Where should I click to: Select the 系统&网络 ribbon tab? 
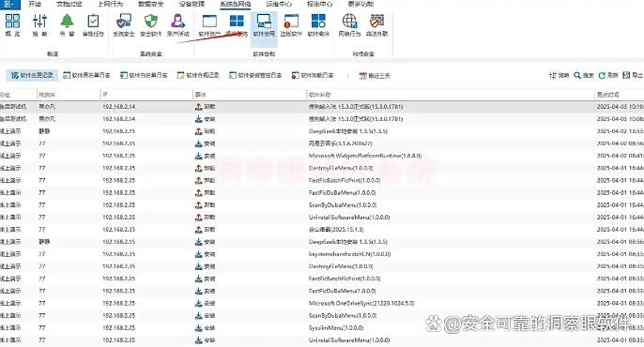pyautogui.click(x=236, y=4)
